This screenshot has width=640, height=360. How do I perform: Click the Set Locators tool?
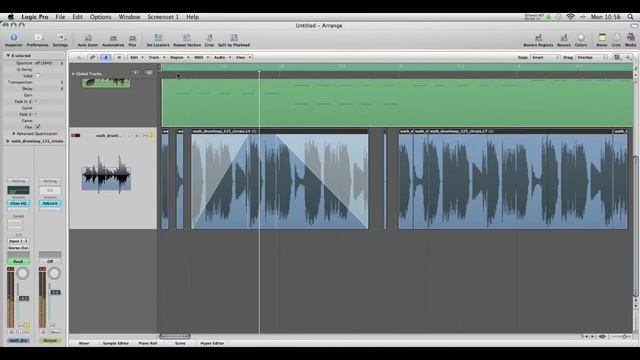[158, 40]
